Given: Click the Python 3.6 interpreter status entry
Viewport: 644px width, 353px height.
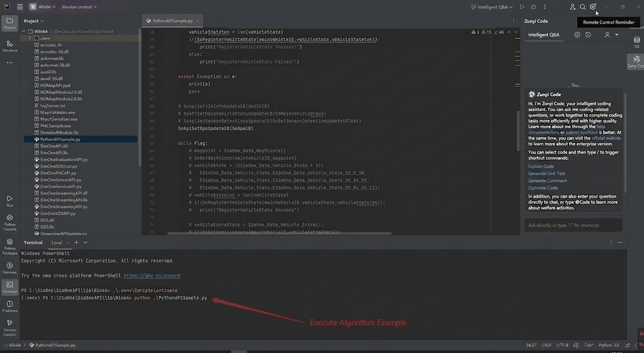Looking at the screenshot, I should (x=609, y=345).
